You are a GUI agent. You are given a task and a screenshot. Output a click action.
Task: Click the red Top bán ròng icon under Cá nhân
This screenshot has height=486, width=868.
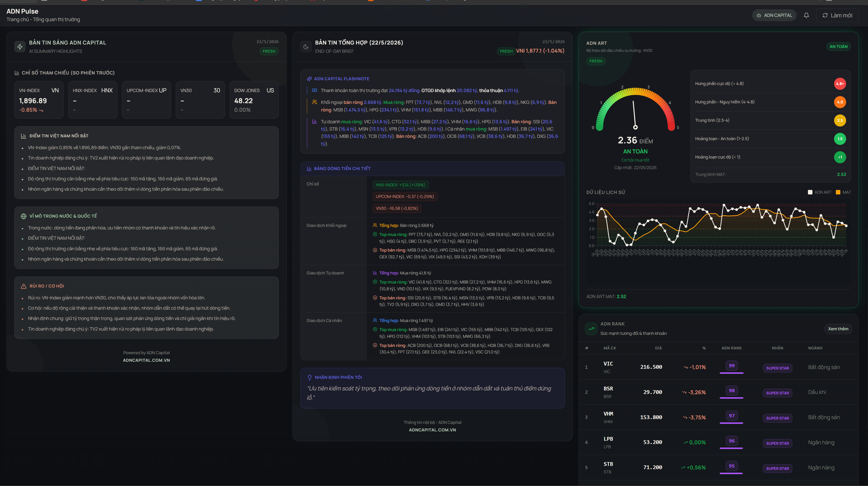click(x=375, y=345)
